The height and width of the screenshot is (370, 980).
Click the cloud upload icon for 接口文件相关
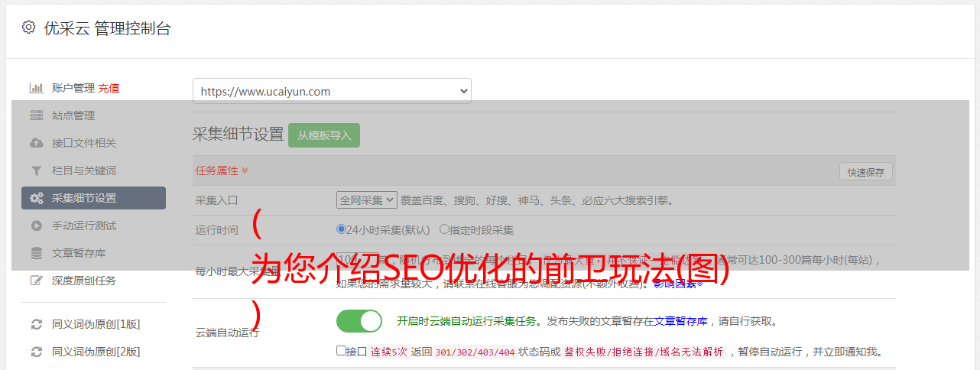[x=36, y=143]
